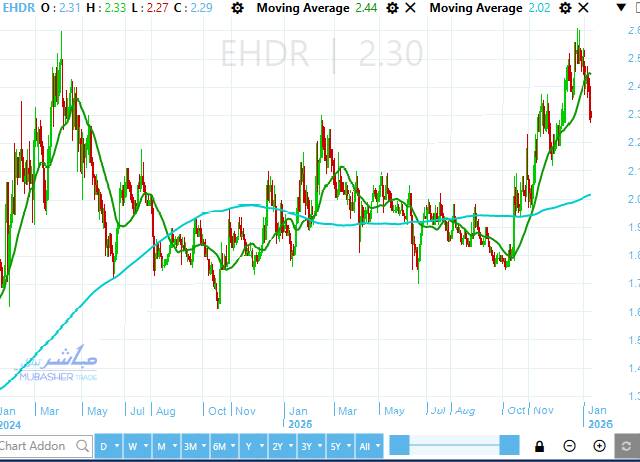
Task: Click the search magnifier in Chart Addon
Action: 81,446
